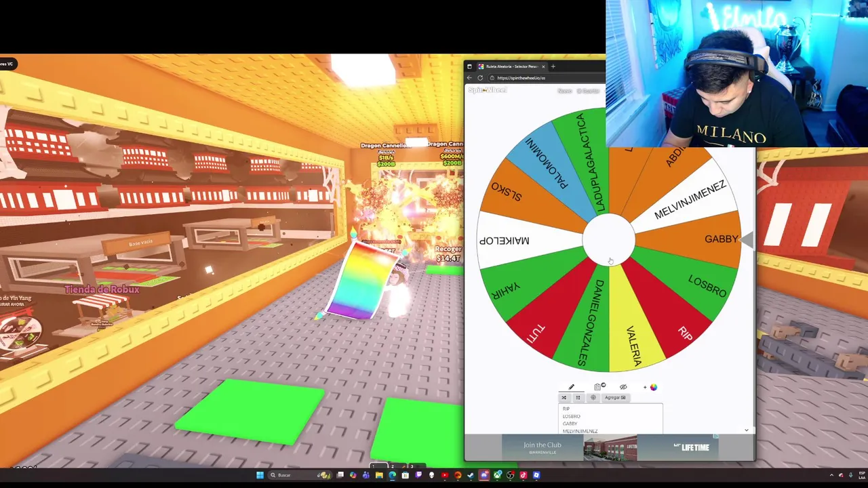Open a new browser tab
Image resolution: width=868 pixels, height=488 pixels.
click(553, 66)
